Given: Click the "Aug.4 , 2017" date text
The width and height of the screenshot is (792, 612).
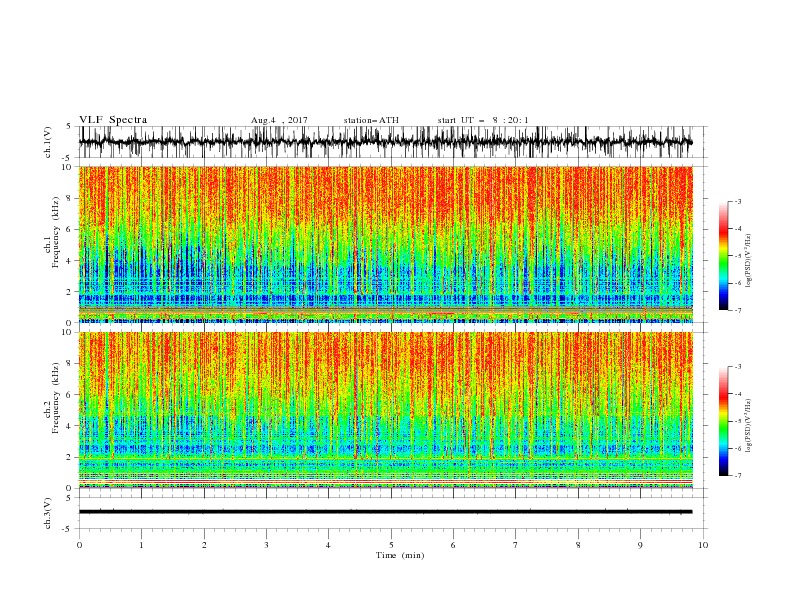Looking at the screenshot, I should [279, 120].
